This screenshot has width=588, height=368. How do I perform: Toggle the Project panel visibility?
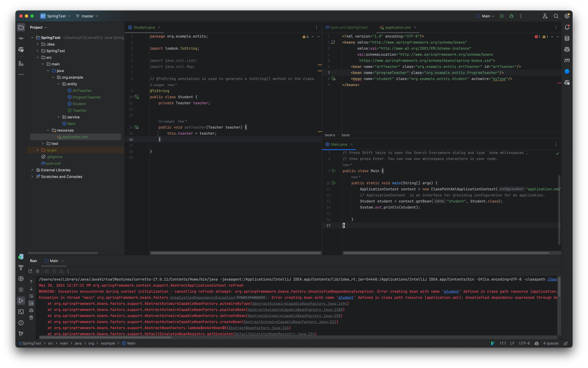coord(21,27)
